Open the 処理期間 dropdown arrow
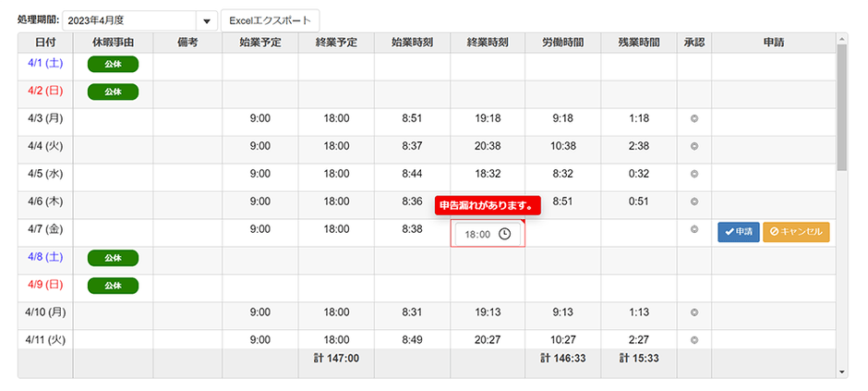The width and height of the screenshot is (868, 391). click(x=207, y=20)
